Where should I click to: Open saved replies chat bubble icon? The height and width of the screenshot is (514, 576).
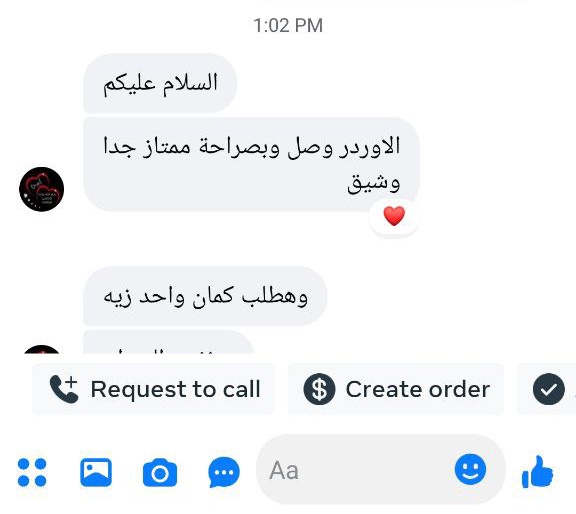click(224, 472)
